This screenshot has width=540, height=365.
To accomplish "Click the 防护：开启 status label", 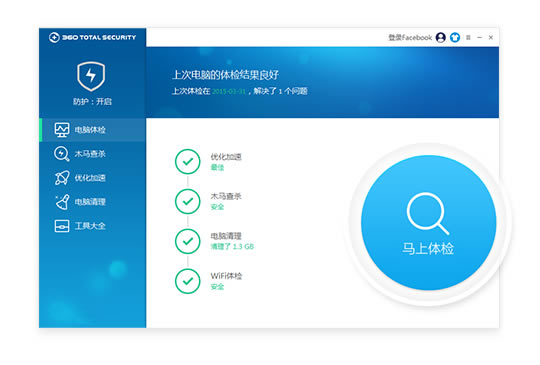I will (92, 101).
